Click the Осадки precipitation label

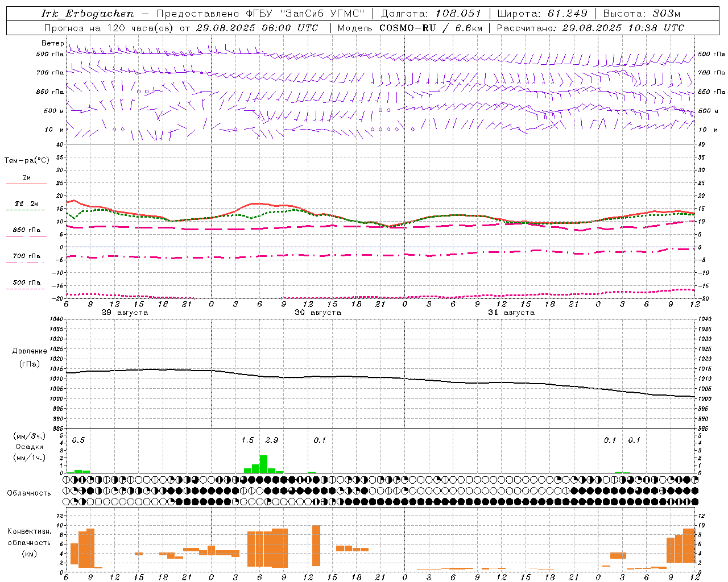click(30, 447)
